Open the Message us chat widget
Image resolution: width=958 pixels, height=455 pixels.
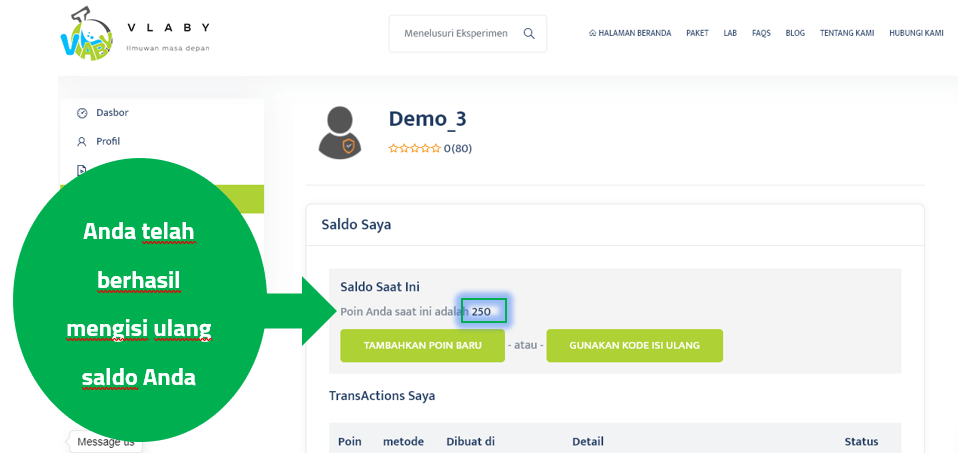[x=105, y=442]
